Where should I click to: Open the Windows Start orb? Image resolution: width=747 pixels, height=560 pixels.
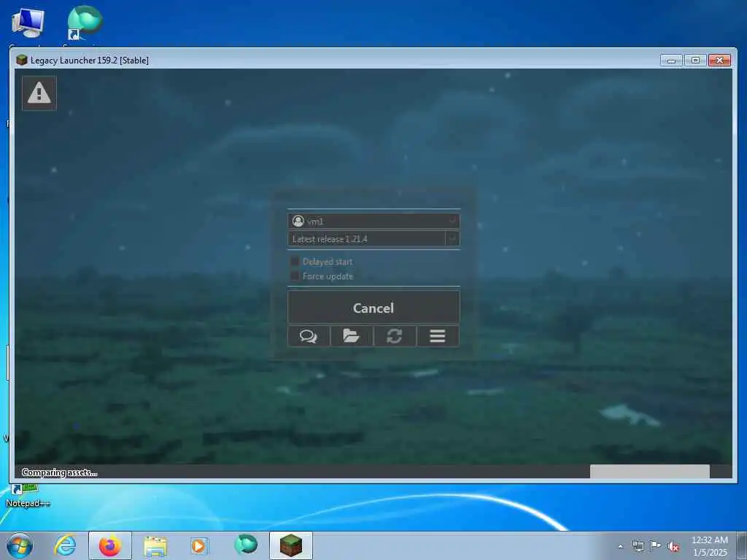click(x=20, y=545)
